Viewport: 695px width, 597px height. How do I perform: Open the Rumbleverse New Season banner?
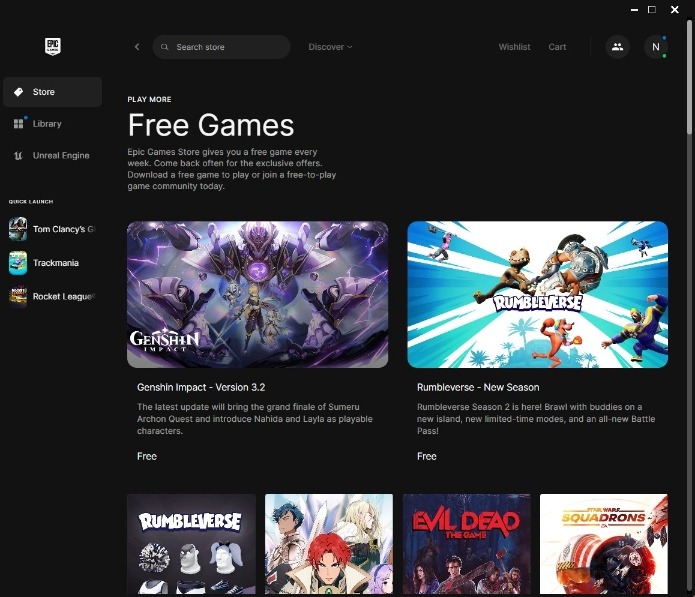click(538, 294)
